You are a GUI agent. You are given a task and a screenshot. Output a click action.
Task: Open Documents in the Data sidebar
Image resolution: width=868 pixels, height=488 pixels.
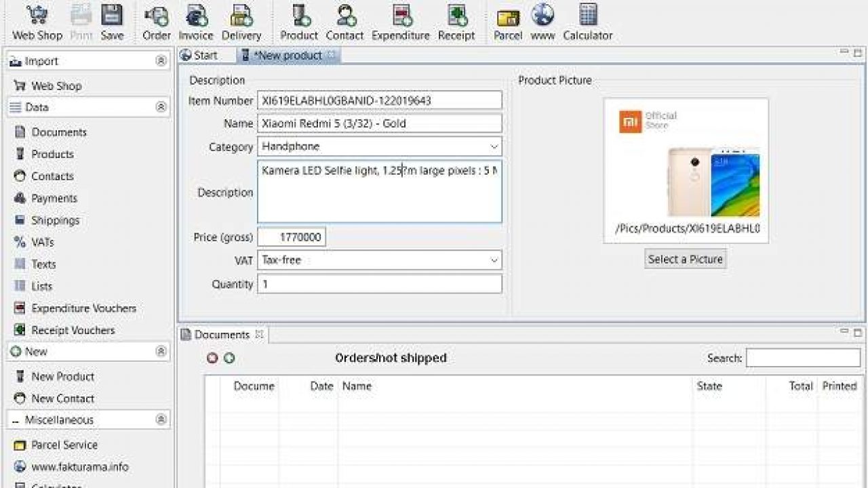(51, 132)
